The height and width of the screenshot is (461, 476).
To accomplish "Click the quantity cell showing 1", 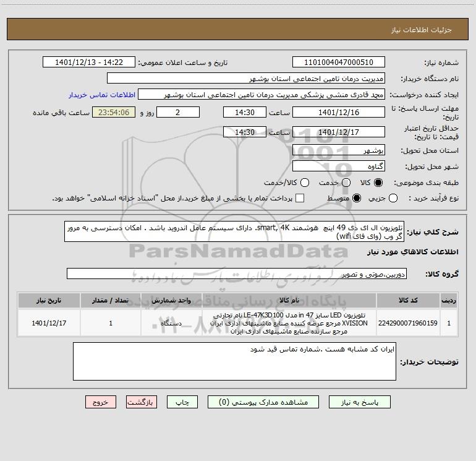I will pos(111,323).
